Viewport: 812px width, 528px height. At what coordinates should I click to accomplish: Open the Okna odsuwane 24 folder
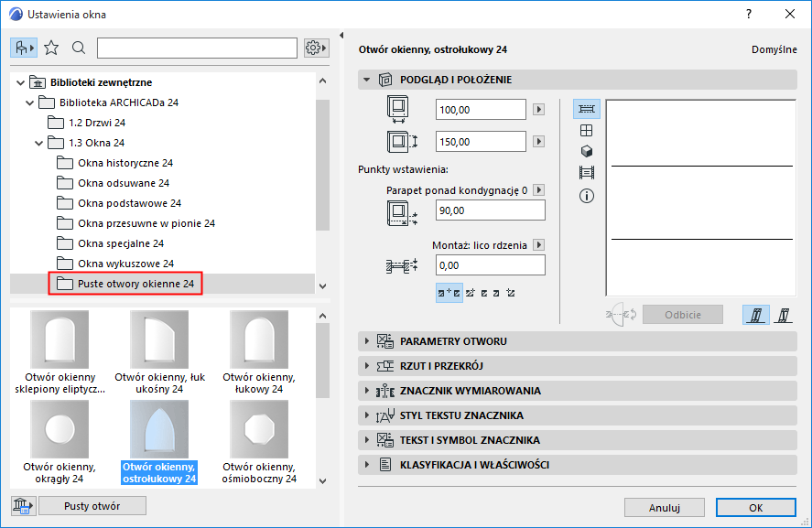[113, 183]
